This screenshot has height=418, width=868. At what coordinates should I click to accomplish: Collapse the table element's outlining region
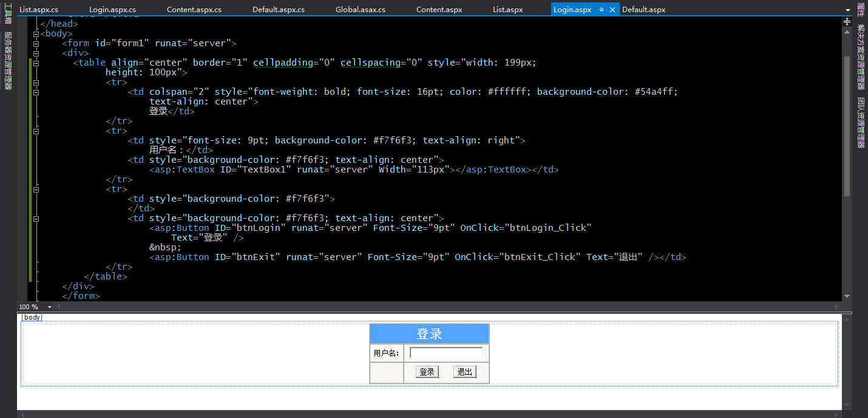(36, 63)
